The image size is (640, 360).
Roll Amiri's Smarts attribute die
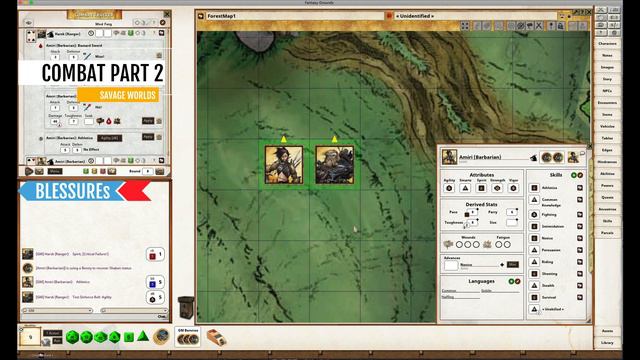point(465,188)
